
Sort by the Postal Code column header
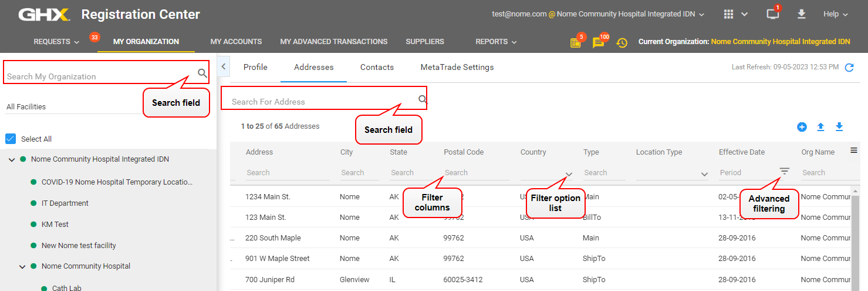[464, 152]
